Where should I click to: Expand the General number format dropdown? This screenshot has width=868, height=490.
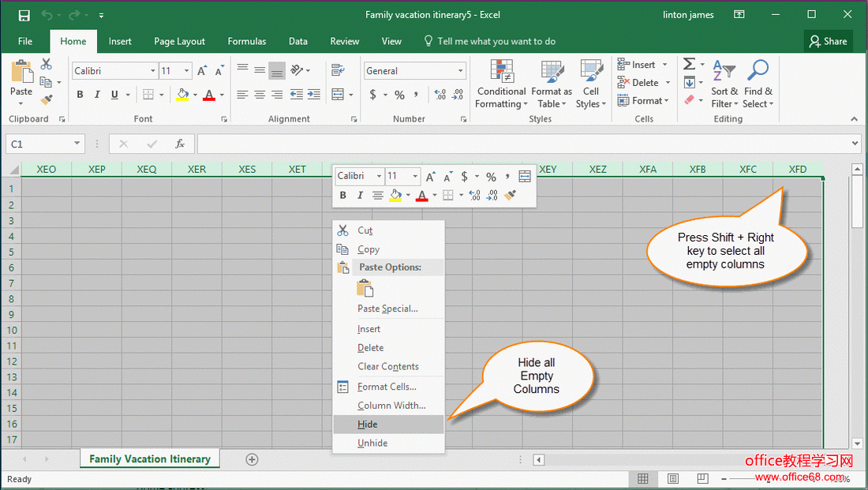coord(461,71)
